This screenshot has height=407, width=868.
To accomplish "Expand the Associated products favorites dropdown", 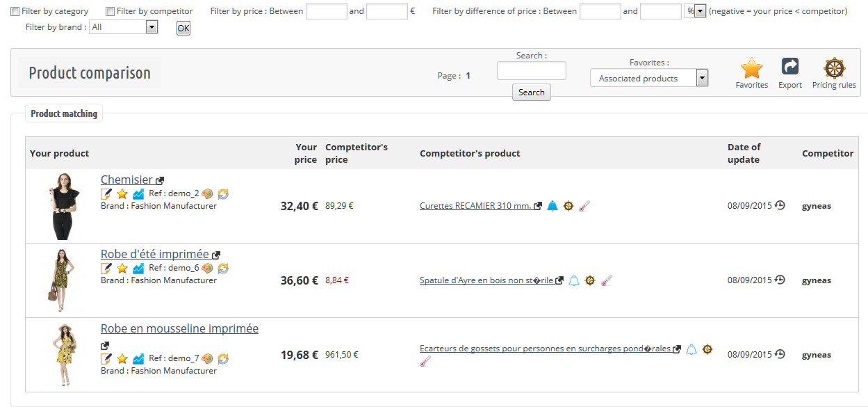I will (649, 78).
